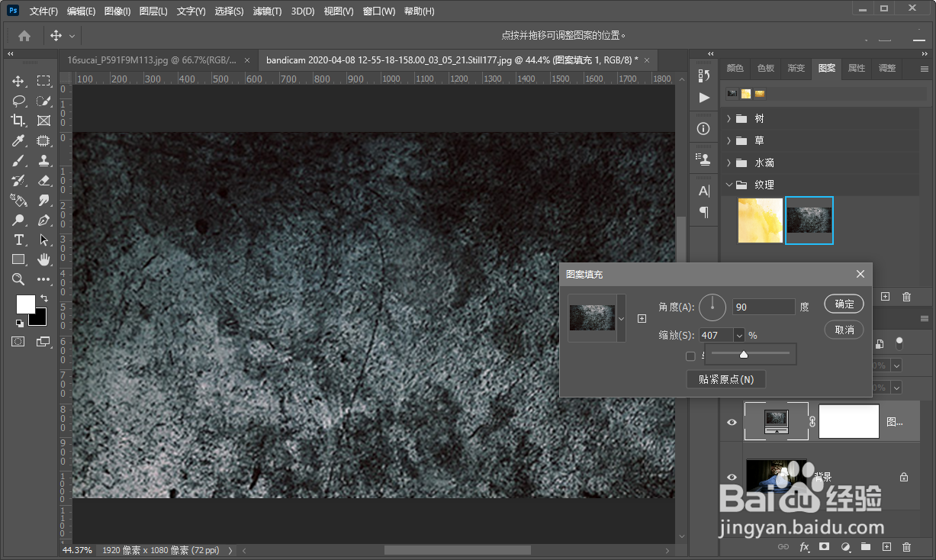Viewport: 936px width, 560px height.
Task: Click the Actions play icon in side strip
Action: coord(704,97)
